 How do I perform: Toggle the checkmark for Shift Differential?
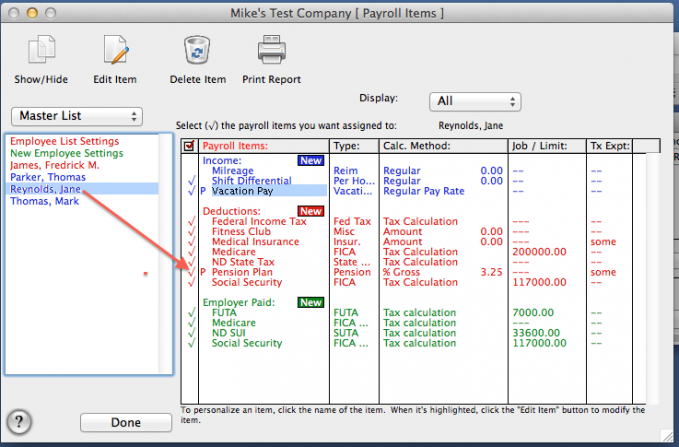click(189, 180)
